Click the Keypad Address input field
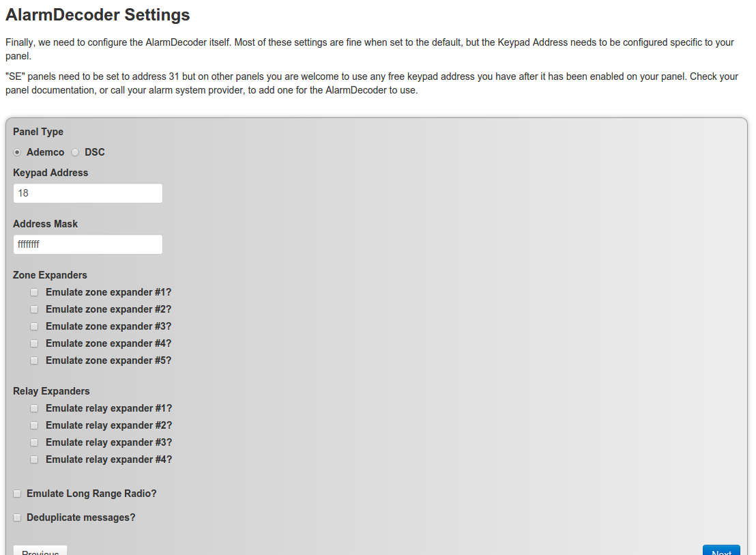756x555 pixels. 88,193
